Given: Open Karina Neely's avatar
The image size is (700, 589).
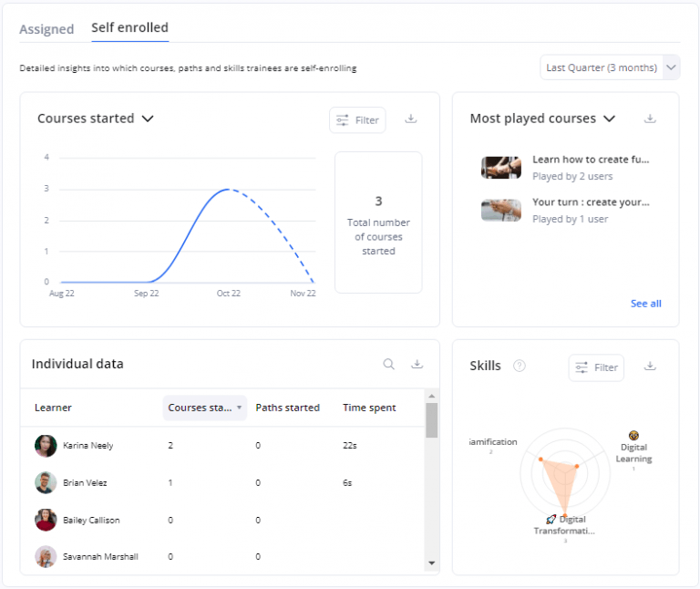Looking at the screenshot, I should coord(46,446).
